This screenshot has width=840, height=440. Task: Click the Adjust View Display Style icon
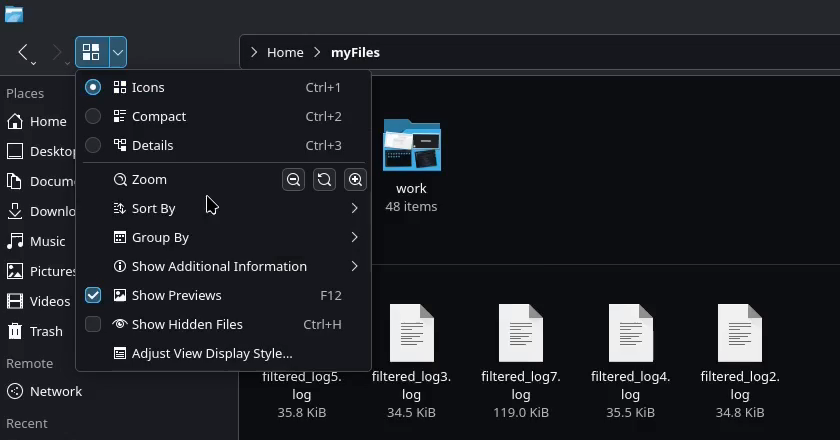(x=120, y=353)
